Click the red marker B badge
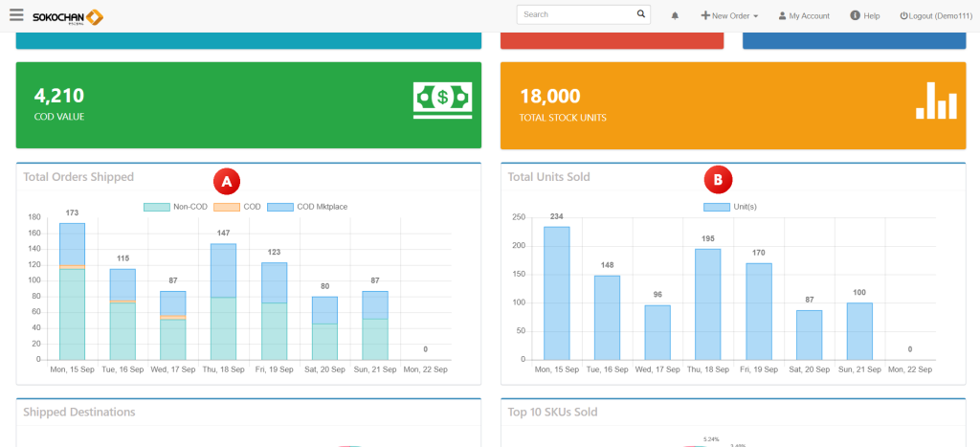The width and height of the screenshot is (980, 447). 718,178
